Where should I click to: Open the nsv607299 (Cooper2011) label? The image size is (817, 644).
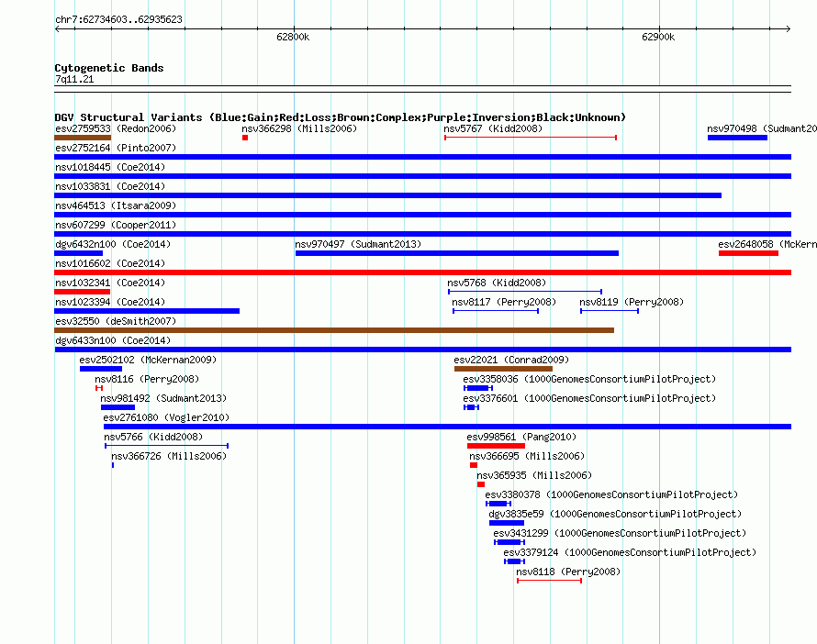click(x=116, y=225)
